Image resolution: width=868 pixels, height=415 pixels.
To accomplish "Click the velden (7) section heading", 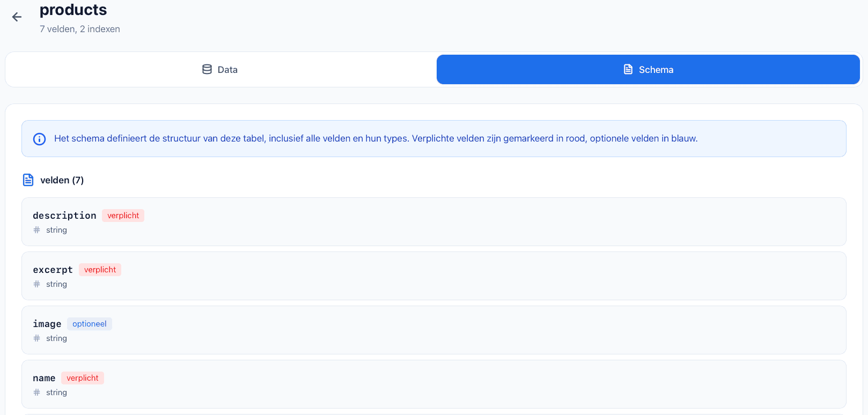I will pyautogui.click(x=62, y=180).
